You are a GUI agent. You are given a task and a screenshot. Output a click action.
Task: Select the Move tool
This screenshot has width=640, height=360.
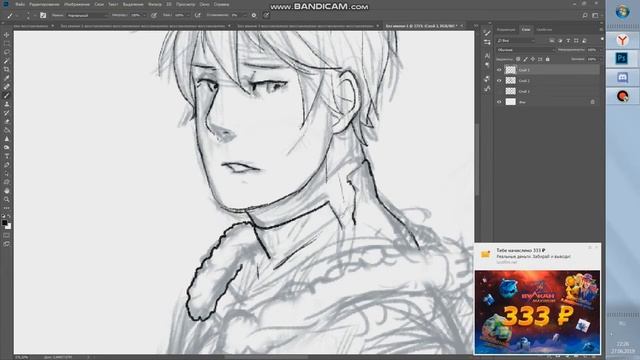[7, 35]
